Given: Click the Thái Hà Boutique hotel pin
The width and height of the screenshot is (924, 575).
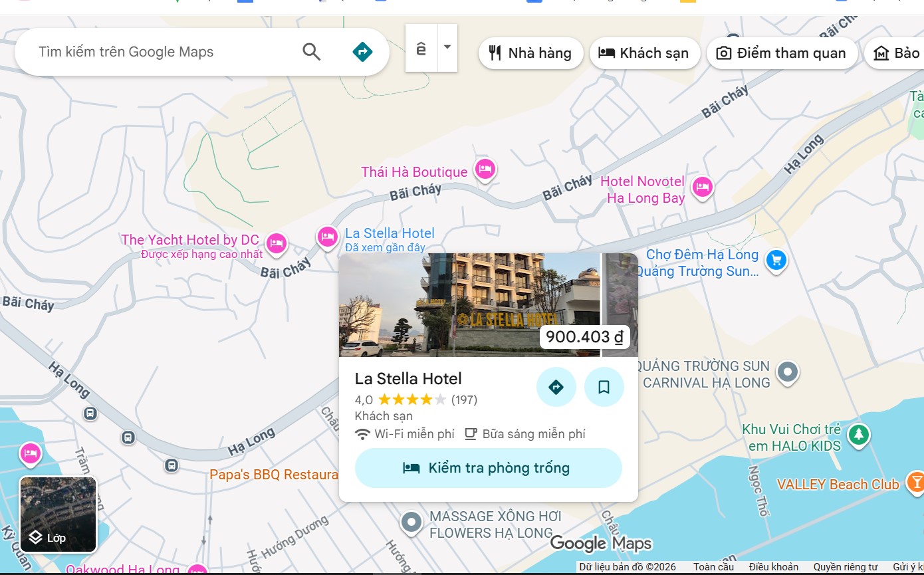Looking at the screenshot, I should tap(485, 170).
